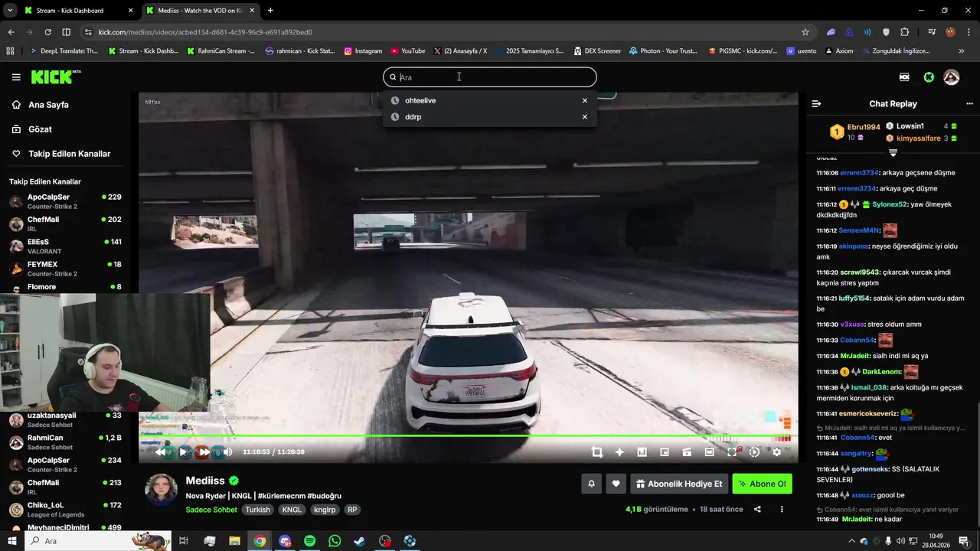Open the browser tab search dropdown
Image resolution: width=980 pixels, height=551 pixels.
[x=10, y=11]
